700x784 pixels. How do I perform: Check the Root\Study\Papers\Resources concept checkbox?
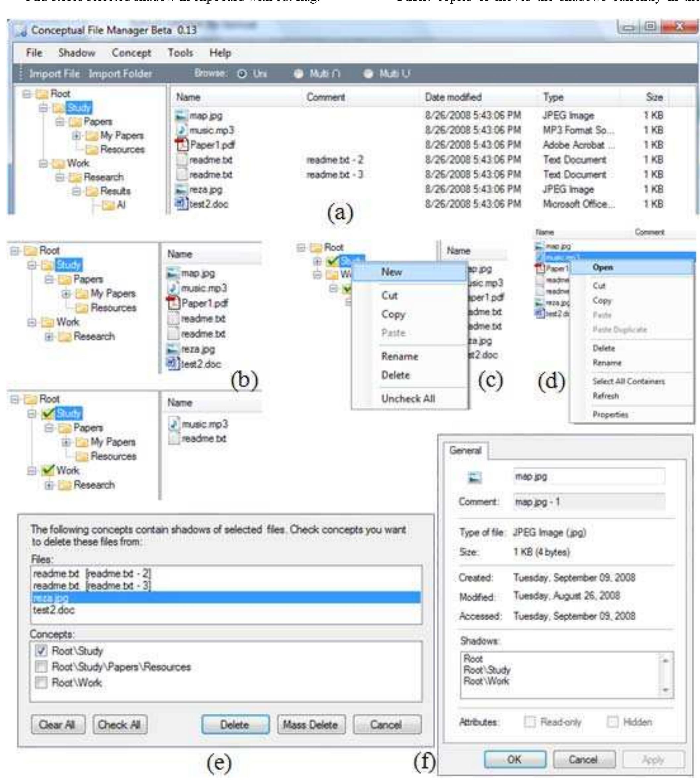pyautogui.click(x=41, y=666)
